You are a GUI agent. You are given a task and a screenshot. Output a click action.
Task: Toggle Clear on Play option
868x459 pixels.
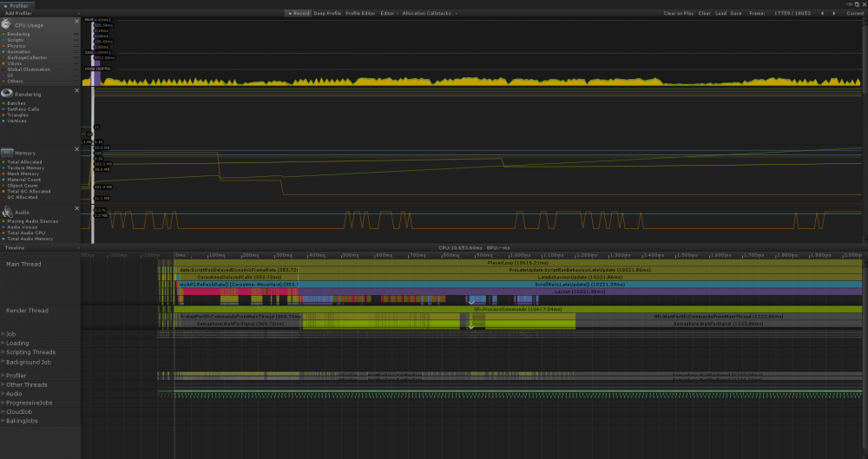[x=679, y=14]
